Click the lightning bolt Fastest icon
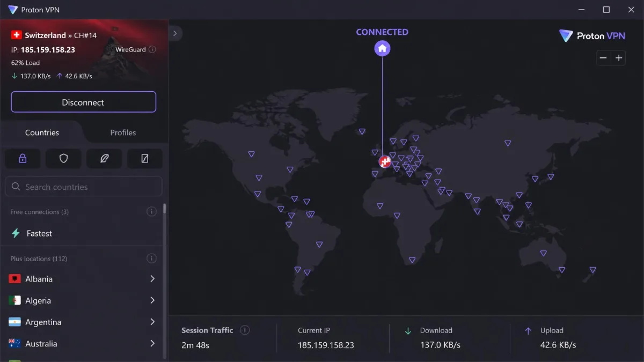 click(x=16, y=233)
